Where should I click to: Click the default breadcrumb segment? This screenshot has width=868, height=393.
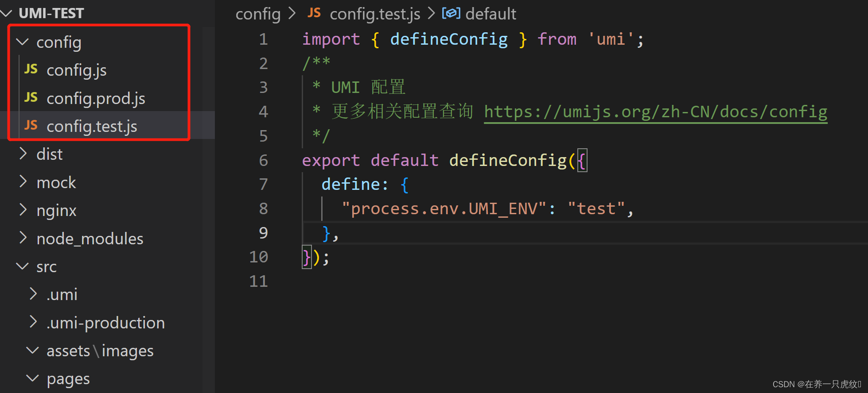pyautogui.click(x=491, y=14)
